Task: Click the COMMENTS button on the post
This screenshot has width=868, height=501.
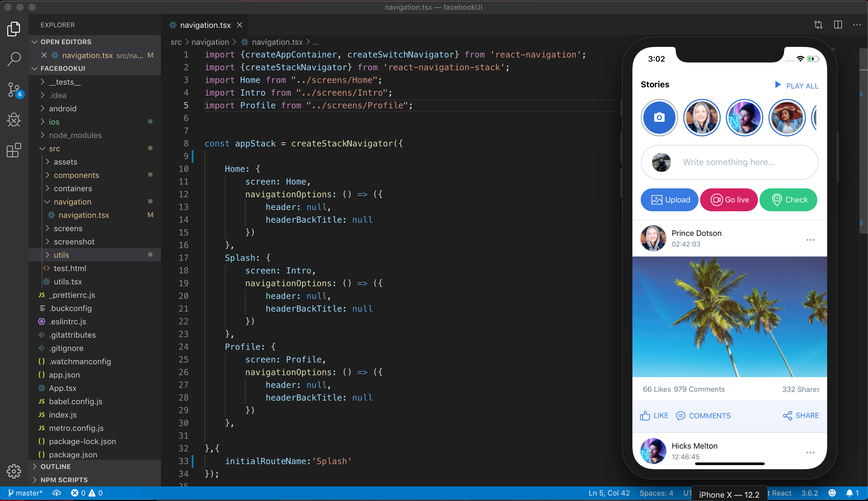Action: point(704,416)
